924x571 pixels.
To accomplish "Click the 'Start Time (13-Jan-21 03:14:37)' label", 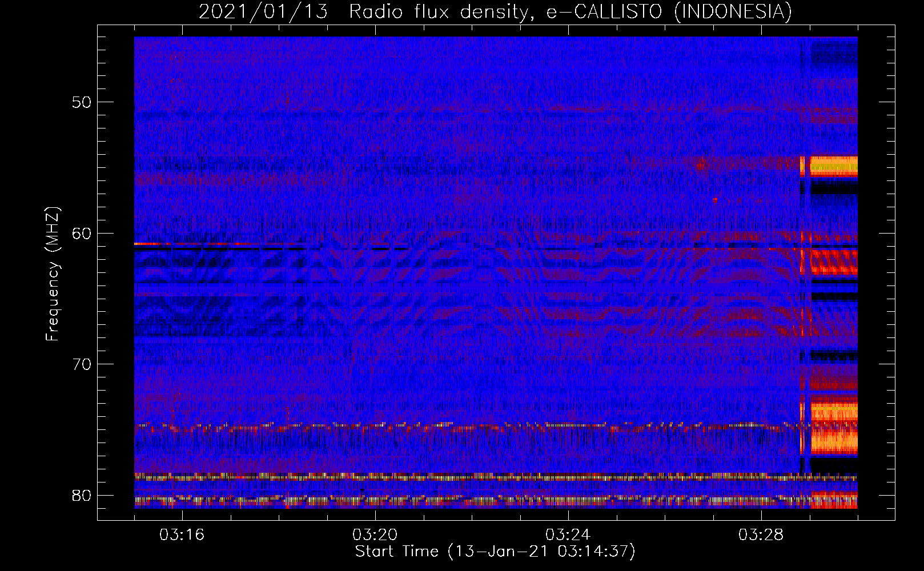I will 495,552.
